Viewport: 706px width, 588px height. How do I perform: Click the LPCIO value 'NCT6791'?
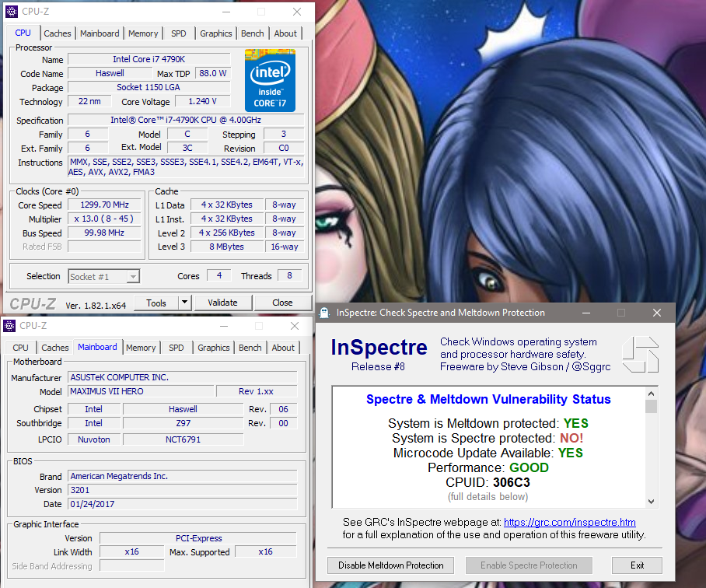(183, 439)
